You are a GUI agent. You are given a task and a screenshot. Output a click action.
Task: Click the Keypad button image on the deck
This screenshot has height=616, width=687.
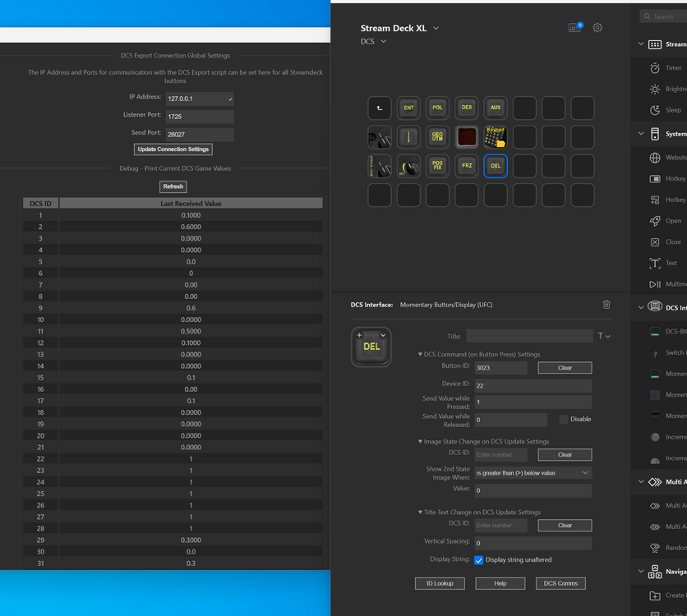tap(496, 136)
